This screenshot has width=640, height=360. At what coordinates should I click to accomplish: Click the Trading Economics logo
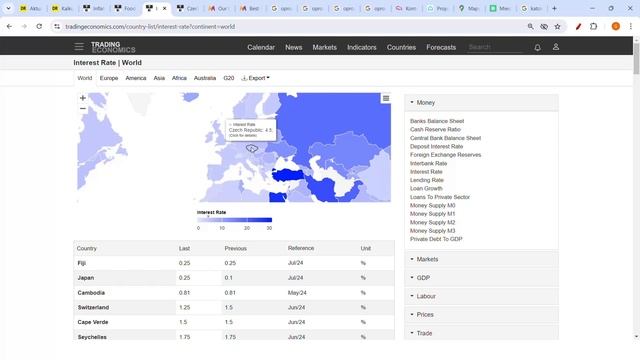tap(113, 47)
